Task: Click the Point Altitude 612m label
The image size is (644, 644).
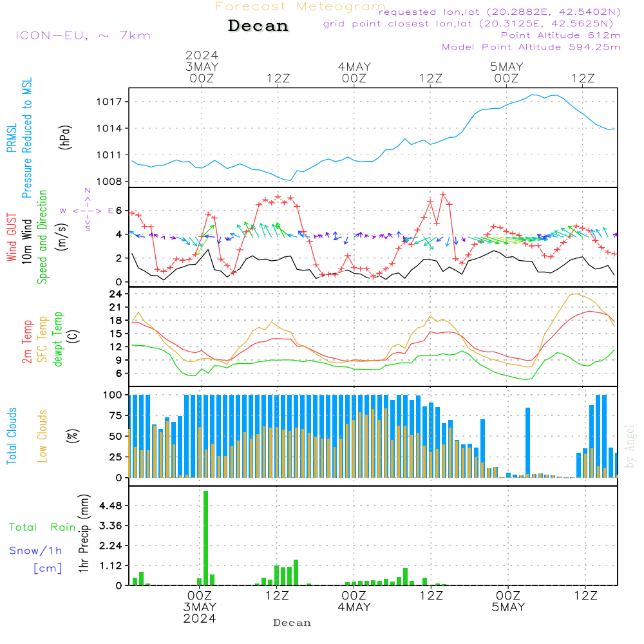Action: point(560,35)
